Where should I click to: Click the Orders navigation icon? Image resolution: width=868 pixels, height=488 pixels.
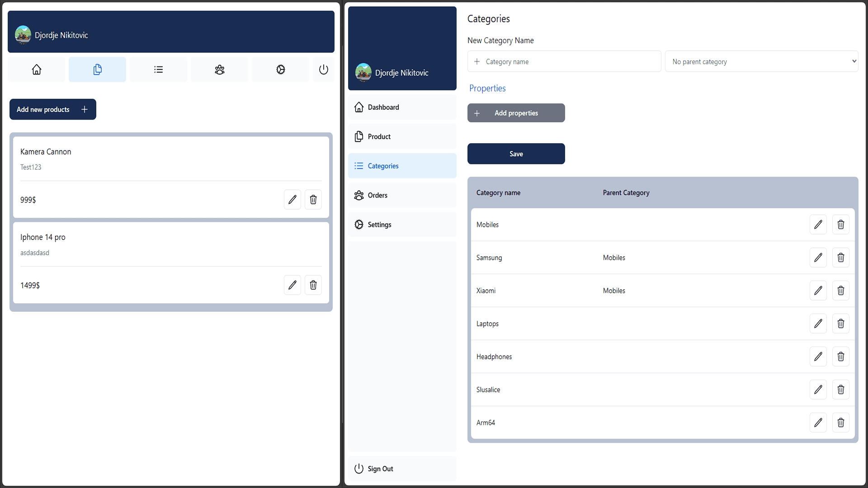point(359,195)
